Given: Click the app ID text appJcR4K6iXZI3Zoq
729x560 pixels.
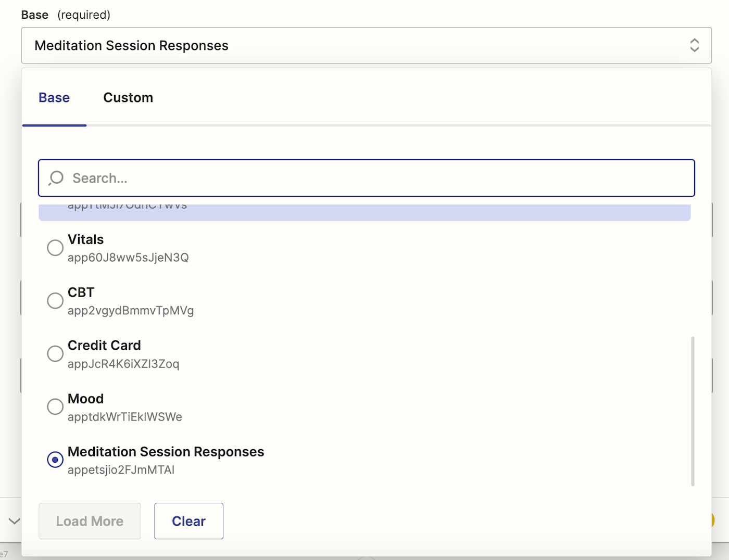Looking at the screenshot, I should 123,364.
